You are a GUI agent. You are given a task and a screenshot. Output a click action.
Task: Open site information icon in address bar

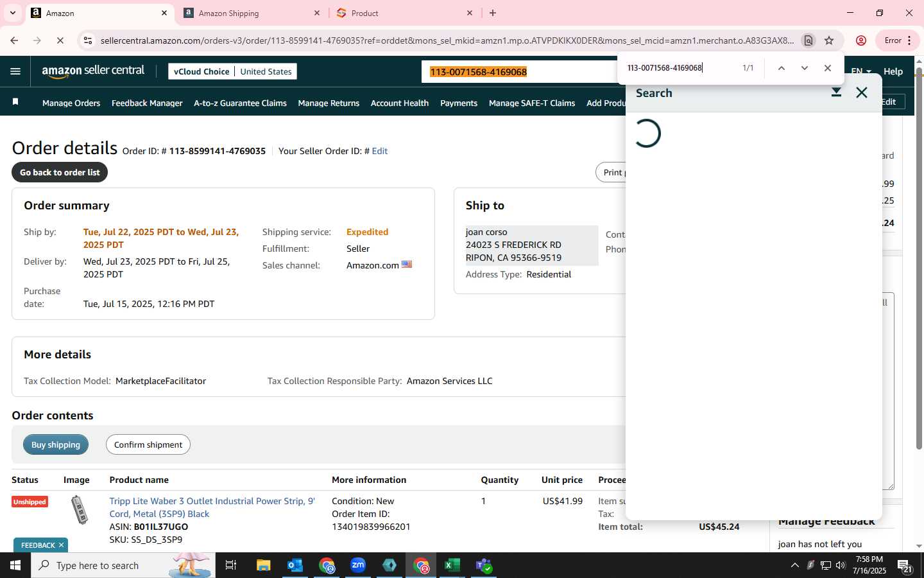point(88,40)
